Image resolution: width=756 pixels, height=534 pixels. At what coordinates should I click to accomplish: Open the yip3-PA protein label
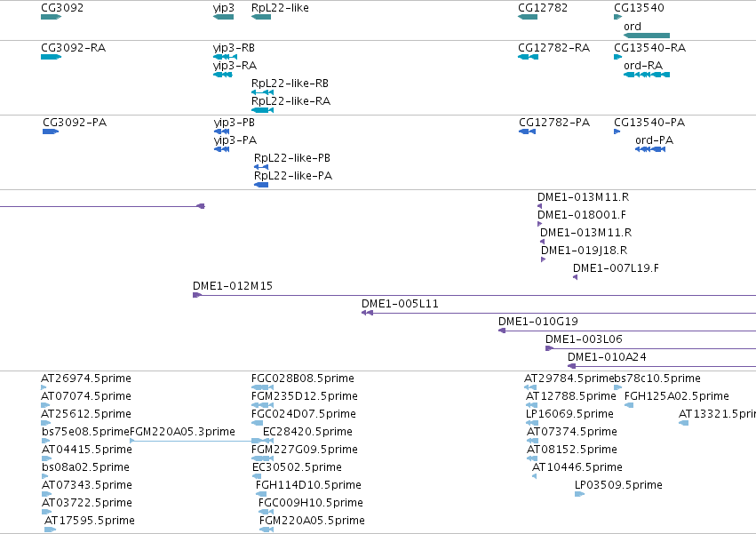(235, 141)
